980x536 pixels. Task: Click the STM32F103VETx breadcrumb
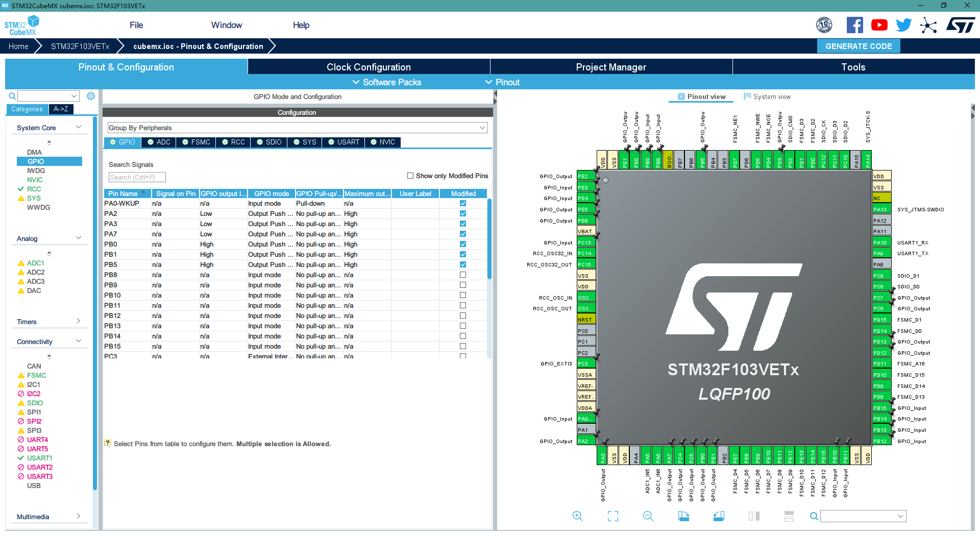[x=80, y=46]
